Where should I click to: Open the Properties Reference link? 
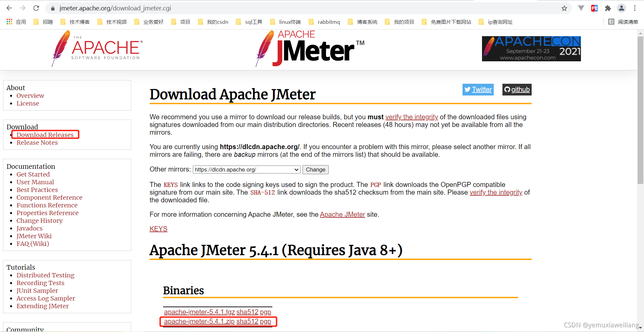(x=48, y=213)
